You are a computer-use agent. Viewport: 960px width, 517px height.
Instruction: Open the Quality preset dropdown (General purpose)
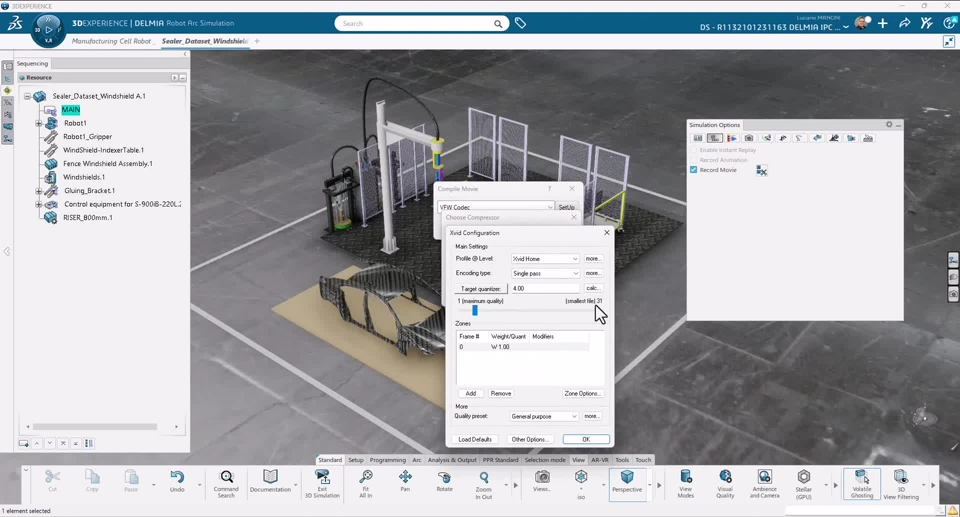coord(544,416)
